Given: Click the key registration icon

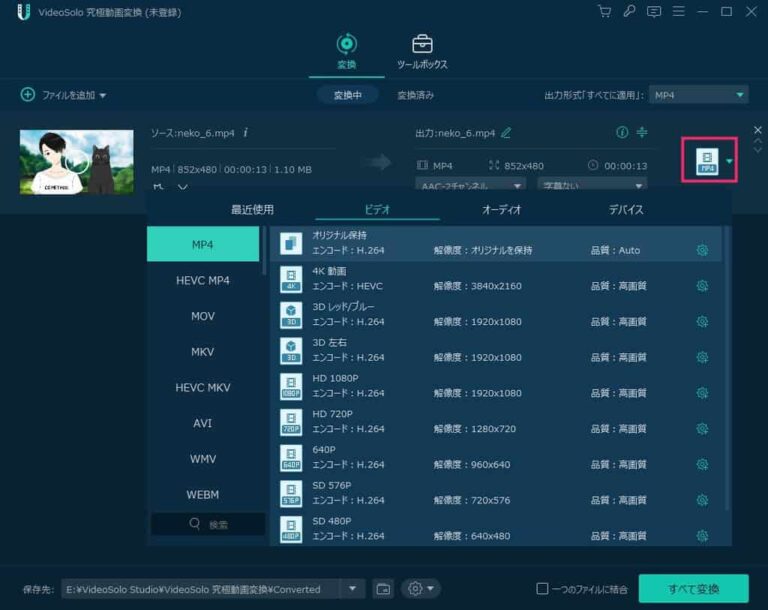Looking at the screenshot, I should (629, 12).
